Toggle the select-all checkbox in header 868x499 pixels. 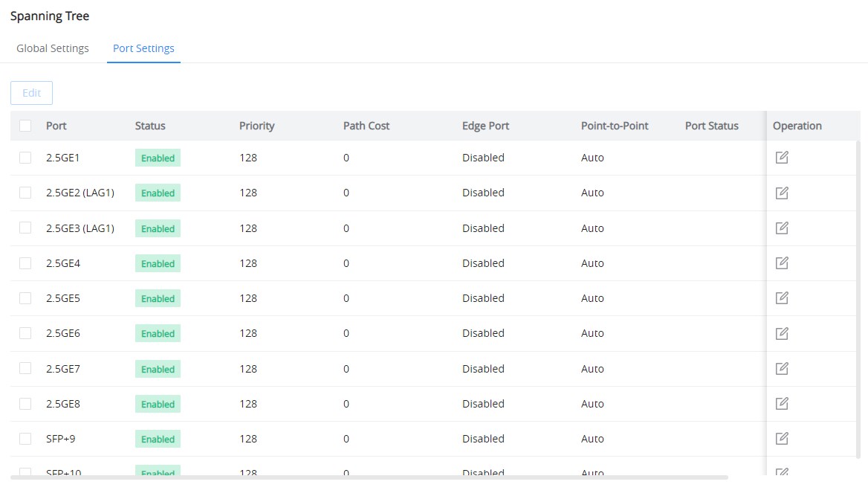click(x=25, y=126)
